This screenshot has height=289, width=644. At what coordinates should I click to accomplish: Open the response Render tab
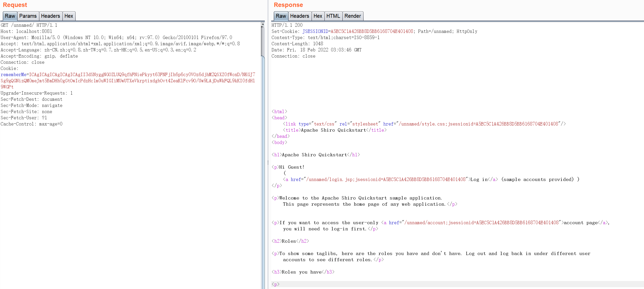352,16
